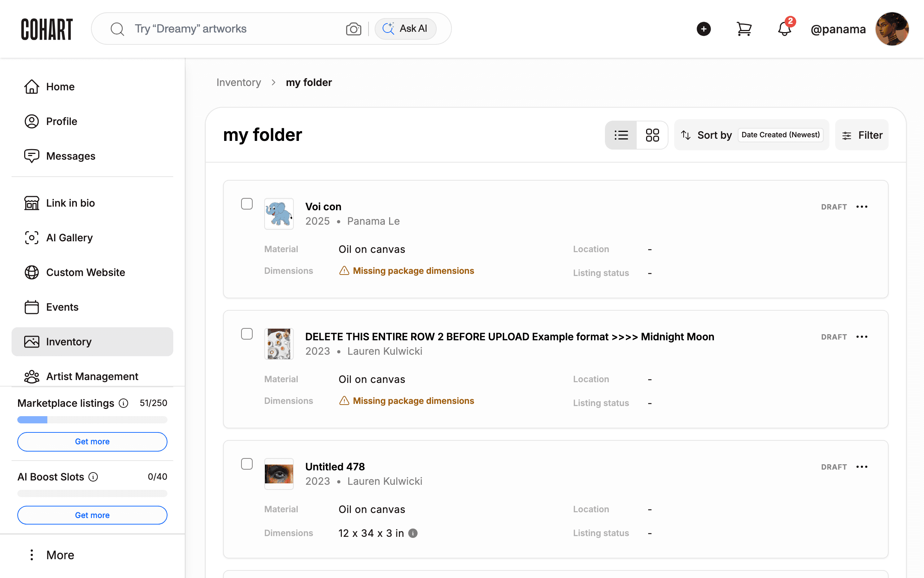Open the Midnight Moon example row title
This screenshot has height=578, width=924.
pyautogui.click(x=510, y=337)
